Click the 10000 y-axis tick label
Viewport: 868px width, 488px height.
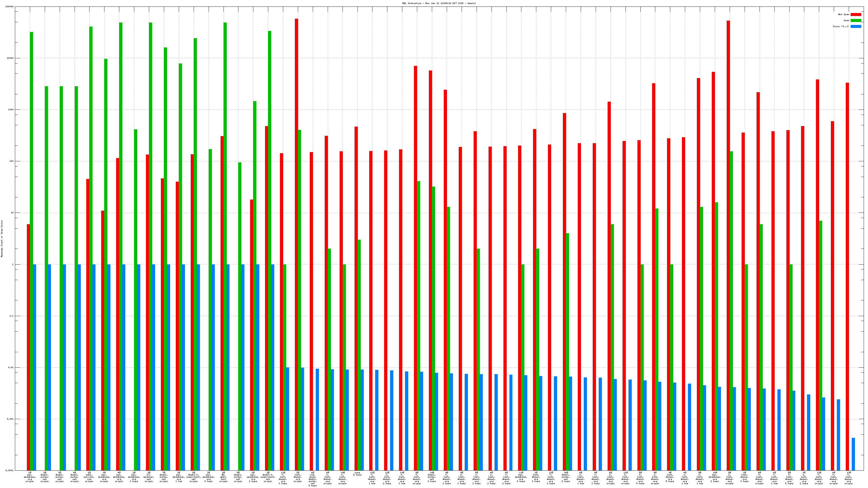(x=11, y=58)
